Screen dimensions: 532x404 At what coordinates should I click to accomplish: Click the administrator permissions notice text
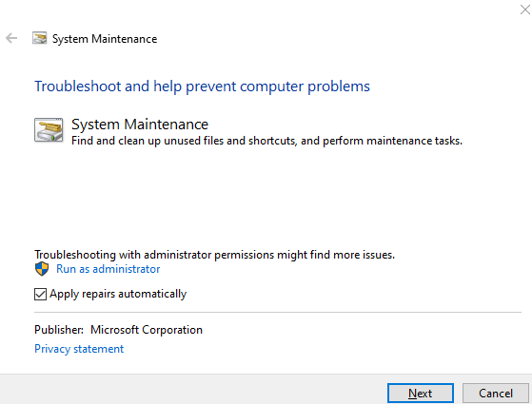pos(214,255)
